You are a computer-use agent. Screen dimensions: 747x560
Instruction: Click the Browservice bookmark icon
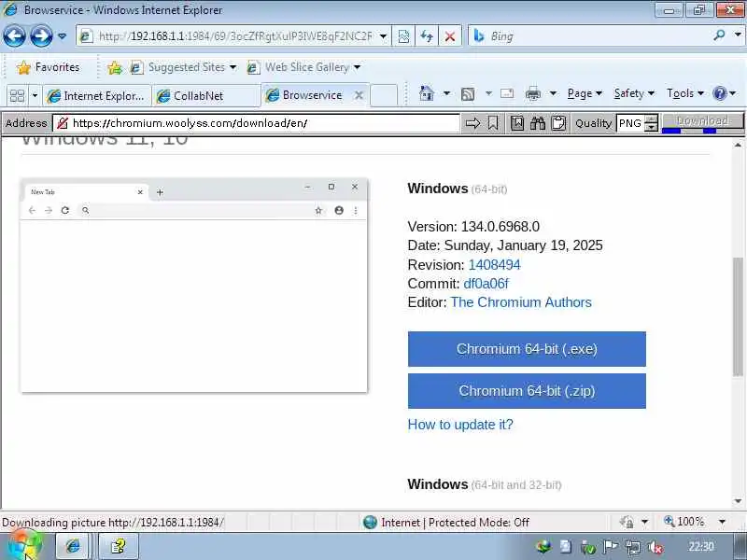(x=493, y=123)
